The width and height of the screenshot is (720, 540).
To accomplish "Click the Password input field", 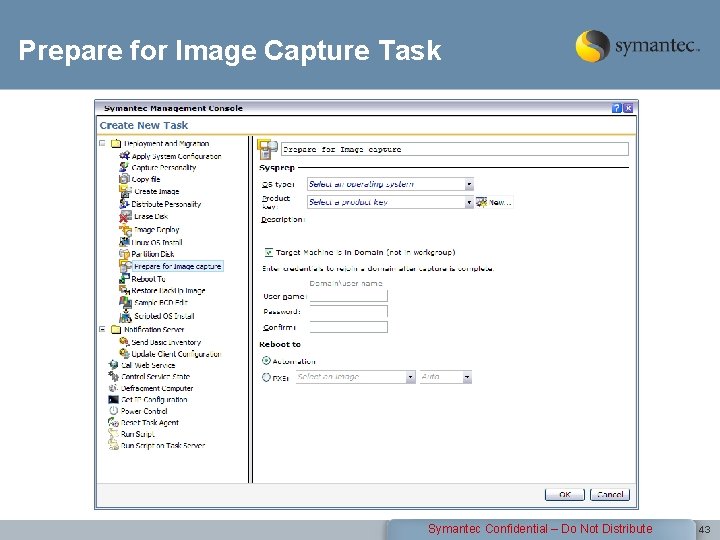I will (x=349, y=311).
